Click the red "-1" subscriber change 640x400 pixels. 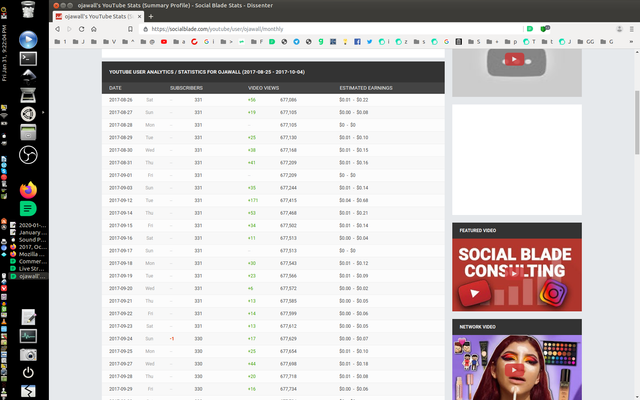(172, 339)
